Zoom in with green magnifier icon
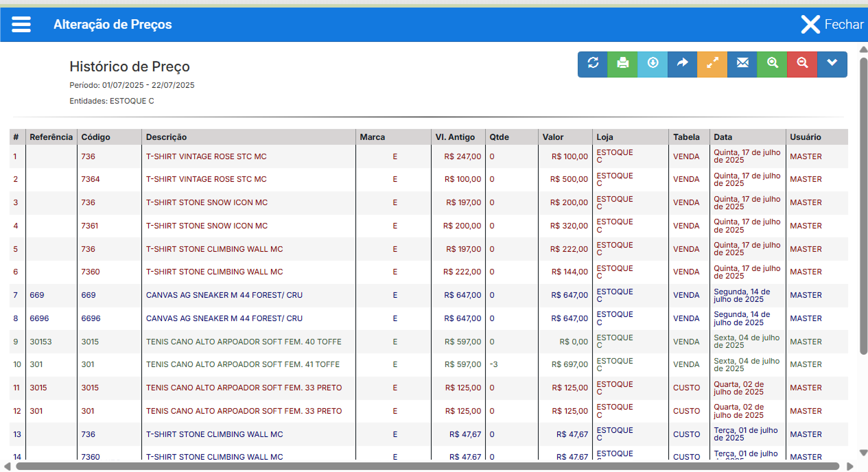 tap(773, 64)
